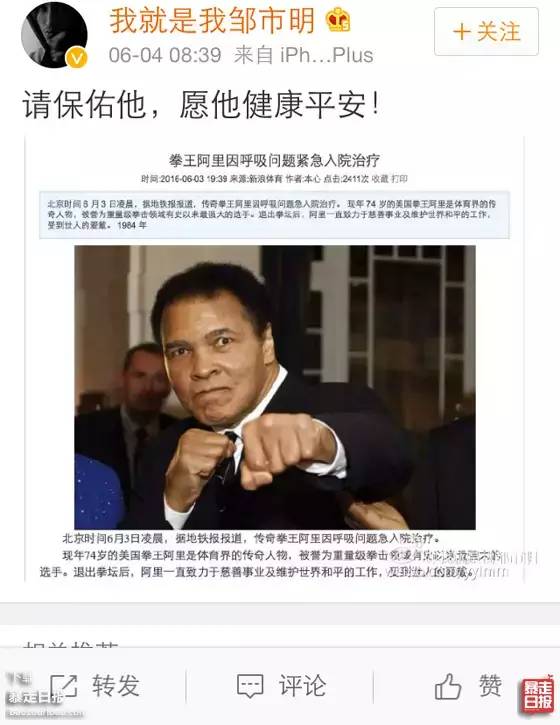Tap the crown membership icon
This screenshot has width=560, height=725.
(x=338, y=20)
